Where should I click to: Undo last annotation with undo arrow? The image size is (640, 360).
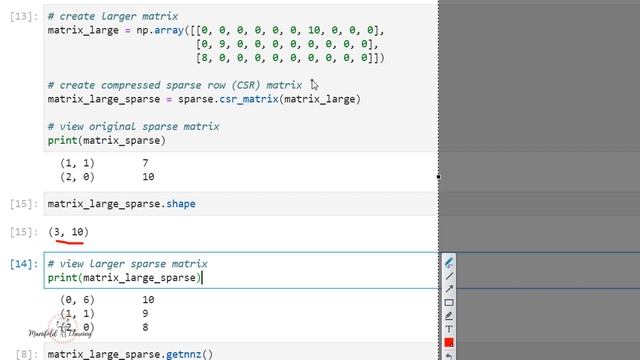[x=449, y=356]
